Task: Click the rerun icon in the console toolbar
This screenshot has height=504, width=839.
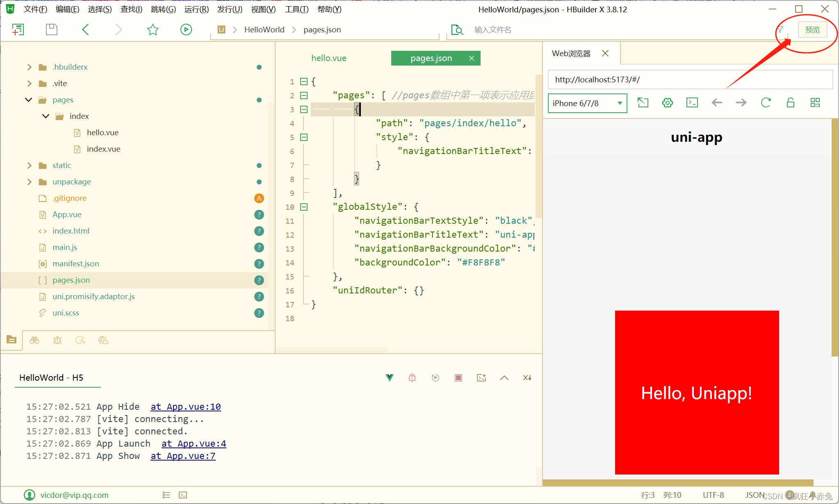Action: tap(435, 378)
